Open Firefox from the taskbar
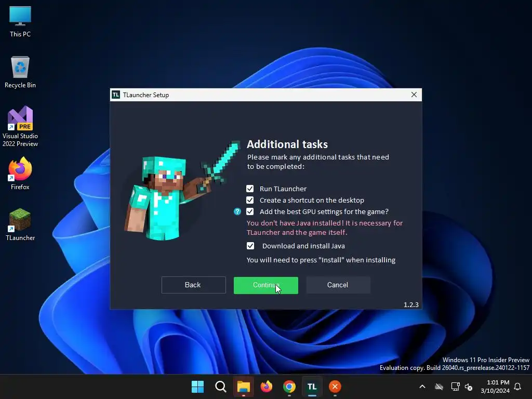Viewport: 532px width, 399px height. point(267,387)
